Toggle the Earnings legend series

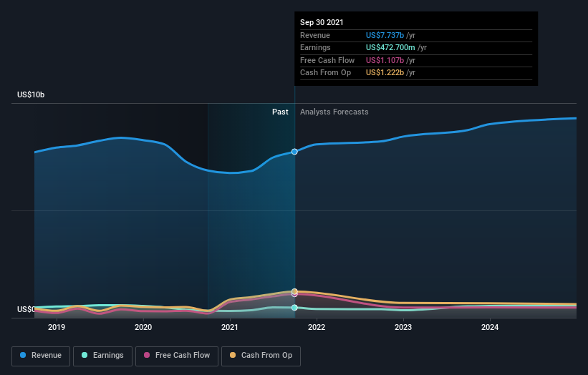102,356
